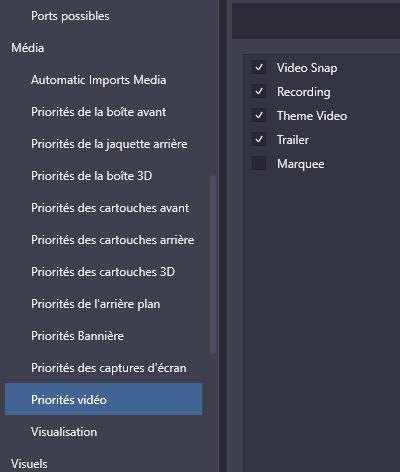
Task: Click the highlighted Priorités vidéo item
Action: 103,399
